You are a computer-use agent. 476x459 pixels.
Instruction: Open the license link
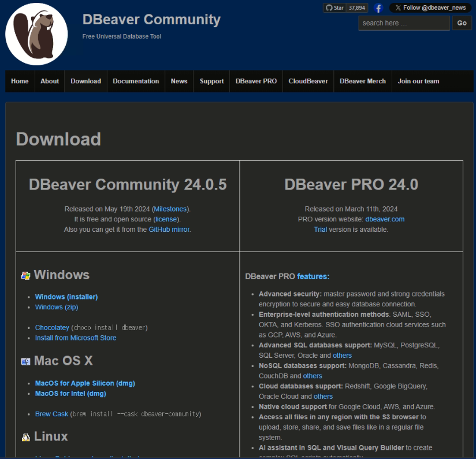pos(166,219)
